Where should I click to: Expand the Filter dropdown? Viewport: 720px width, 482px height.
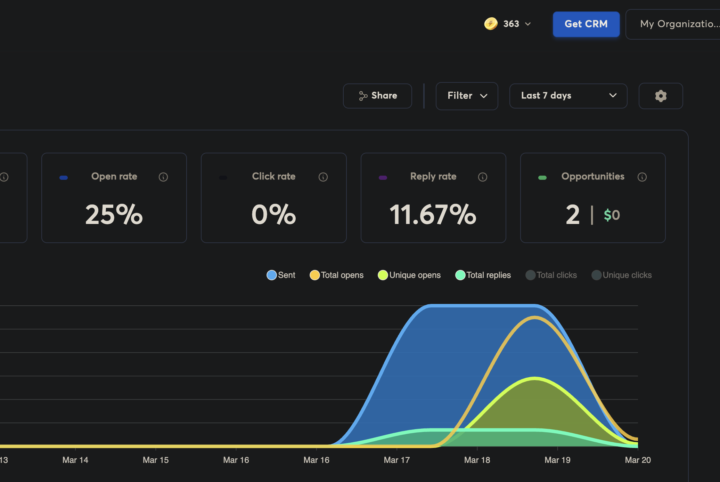[467, 96]
